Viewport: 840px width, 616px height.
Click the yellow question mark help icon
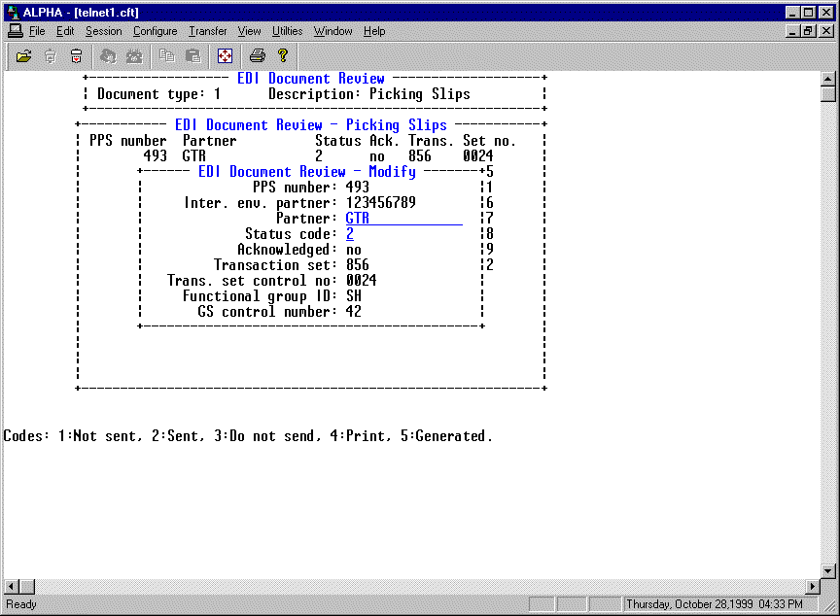click(283, 55)
